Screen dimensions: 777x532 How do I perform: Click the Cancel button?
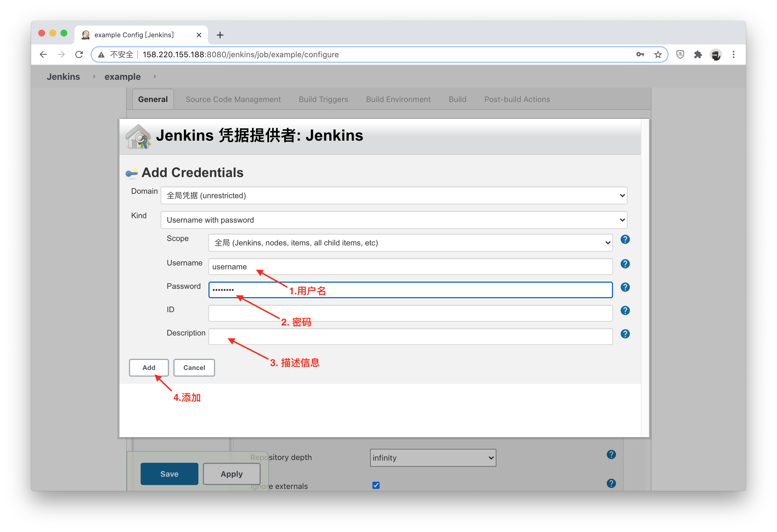click(194, 368)
